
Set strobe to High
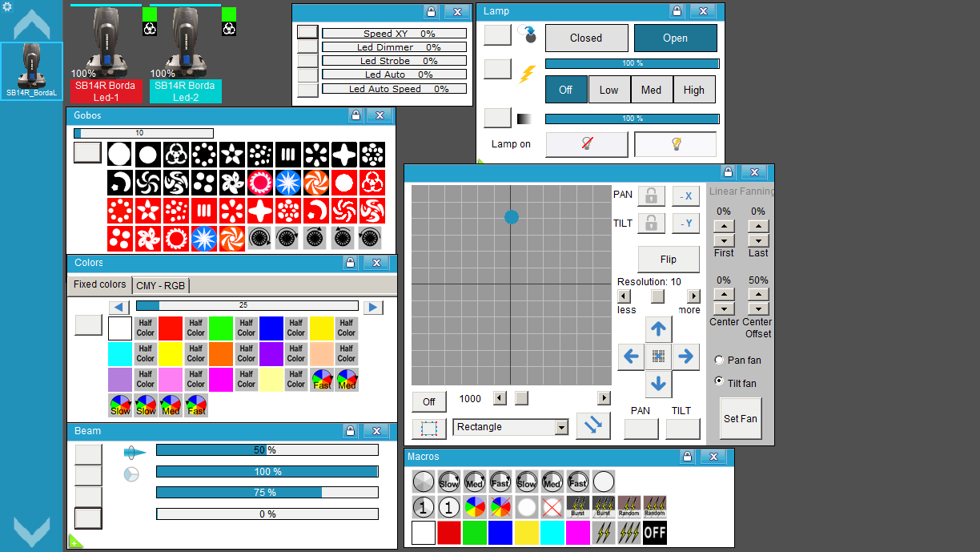tap(694, 90)
